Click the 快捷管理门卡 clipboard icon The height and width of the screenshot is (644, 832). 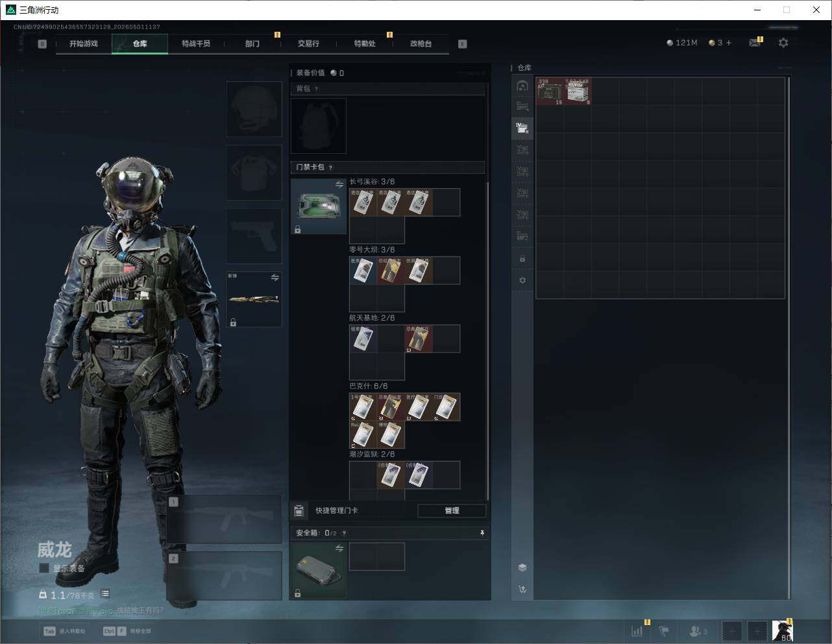pyautogui.click(x=299, y=511)
